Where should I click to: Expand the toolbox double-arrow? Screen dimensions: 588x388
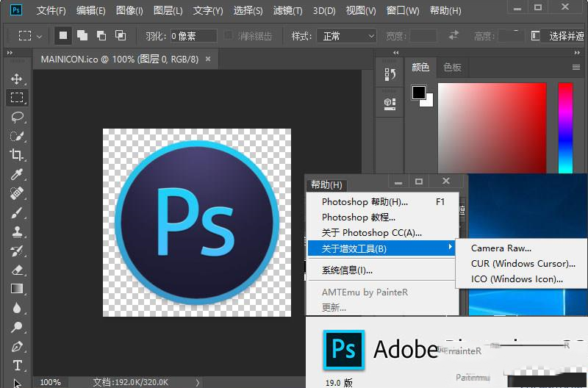(x=10, y=53)
